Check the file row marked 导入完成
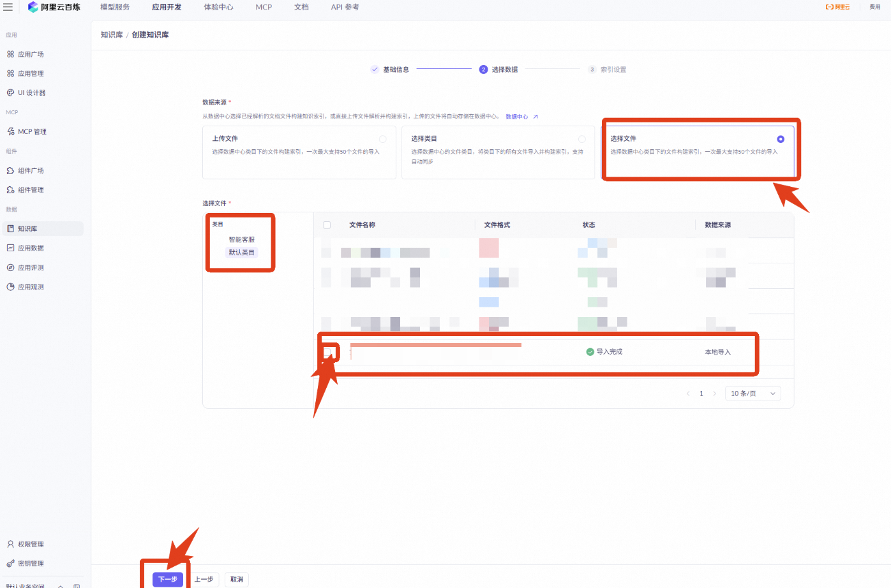This screenshot has width=891, height=588. [x=328, y=351]
